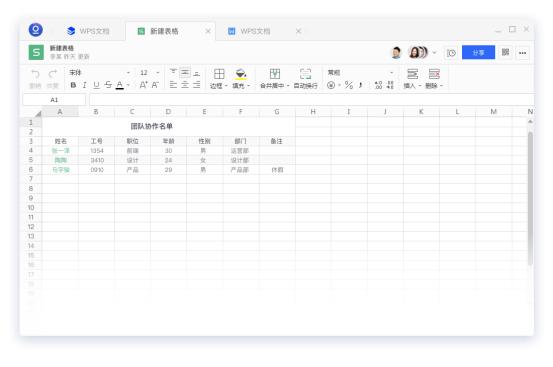Toggle strikethrough formatting

click(x=108, y=85)
